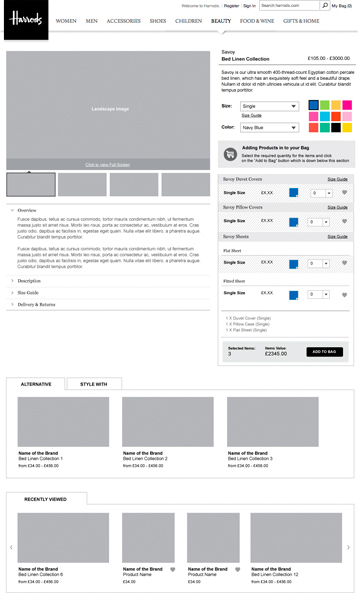Screen dimensions: 360x603
Task: Click heart icon in Savoy Pillow Covers row
Action: (x=344, y=221)
